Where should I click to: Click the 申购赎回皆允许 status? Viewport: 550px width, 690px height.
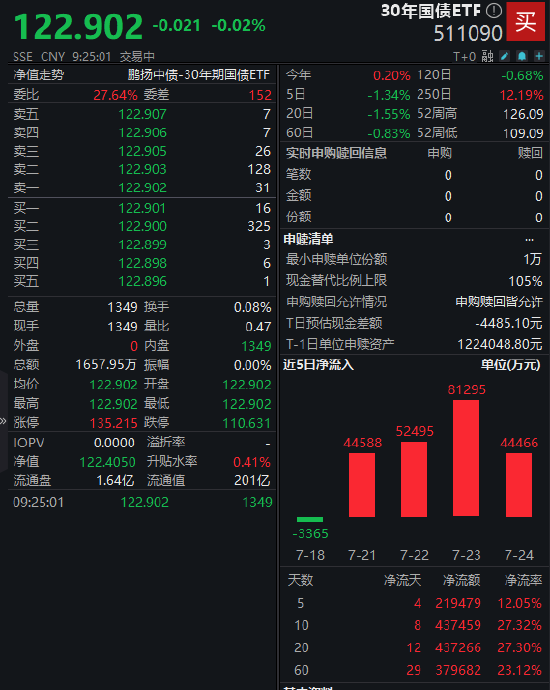click(x=499, y=302)
